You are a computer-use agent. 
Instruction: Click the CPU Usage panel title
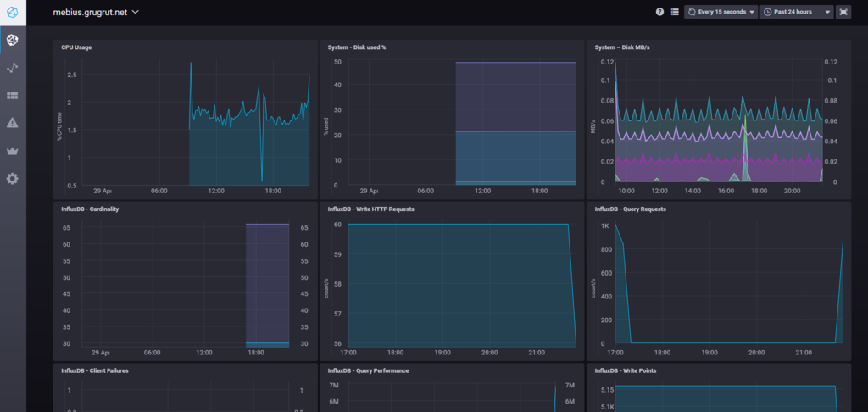click(x=76, y=47)
